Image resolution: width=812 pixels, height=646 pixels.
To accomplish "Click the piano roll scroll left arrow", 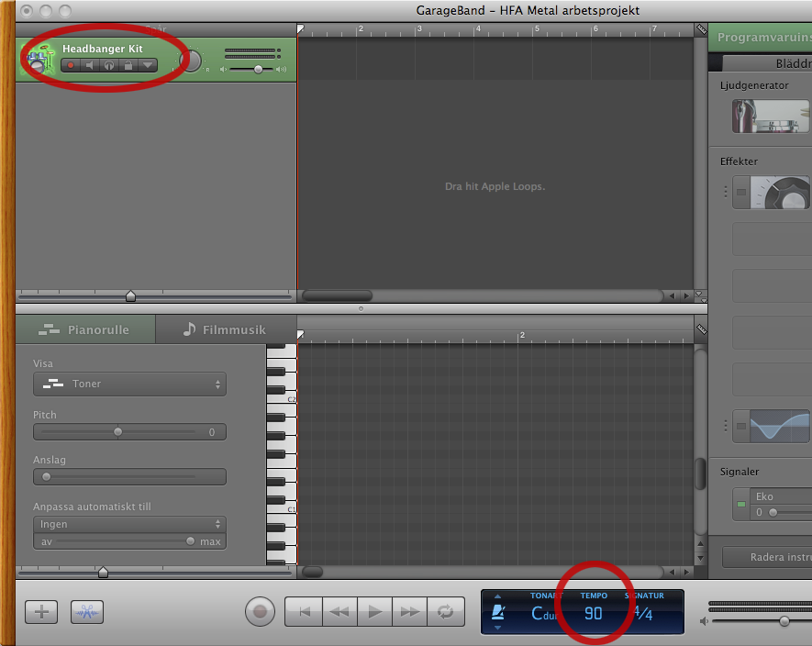I will coord(673,572).
